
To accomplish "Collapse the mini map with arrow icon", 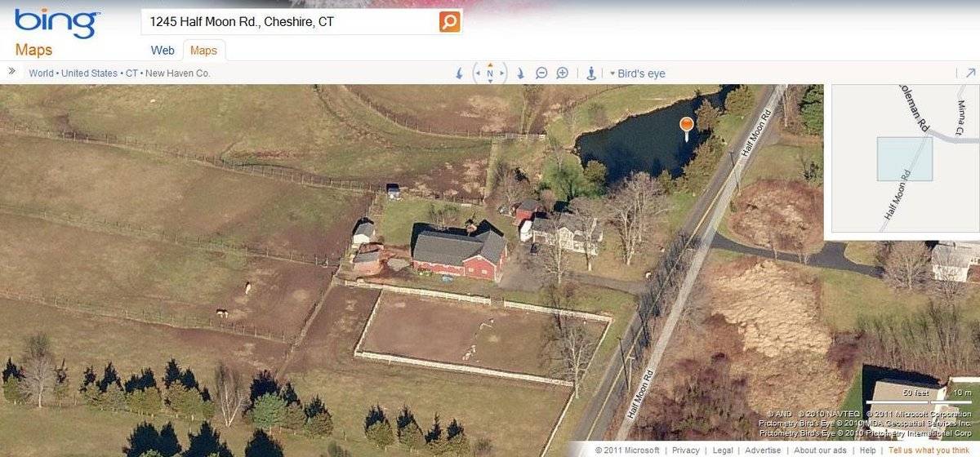I will 970,73.
